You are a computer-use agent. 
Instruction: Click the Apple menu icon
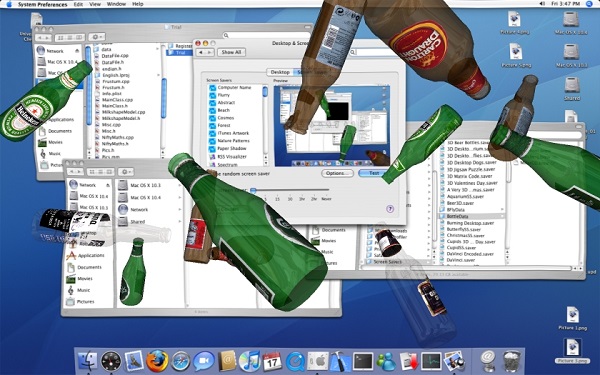tap(9, 4)
